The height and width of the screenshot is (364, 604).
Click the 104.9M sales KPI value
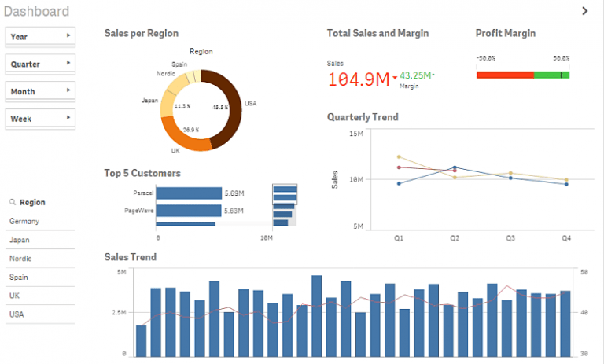pos(359,79)
